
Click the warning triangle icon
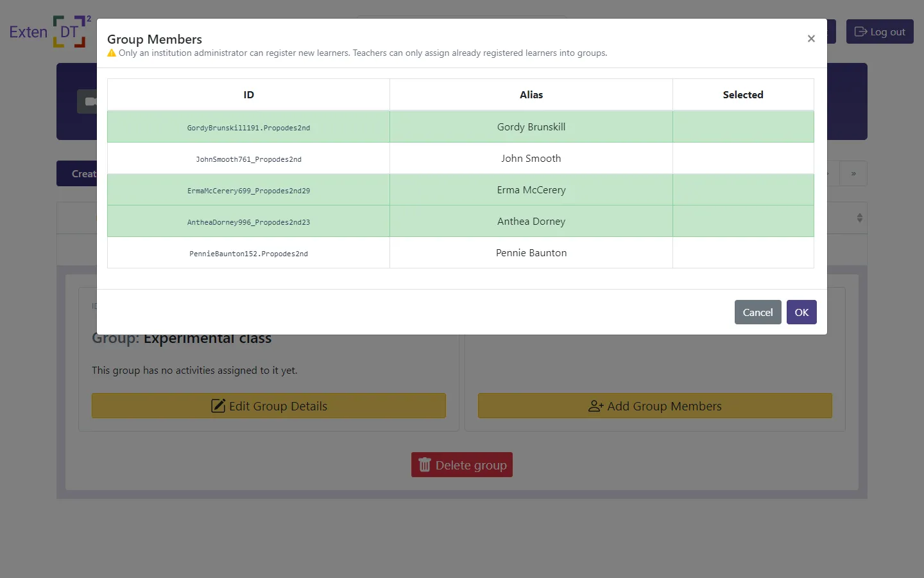[x=112, y=53]
